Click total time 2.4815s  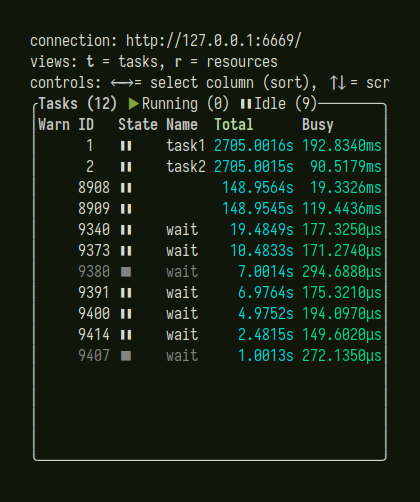(266, 335)
